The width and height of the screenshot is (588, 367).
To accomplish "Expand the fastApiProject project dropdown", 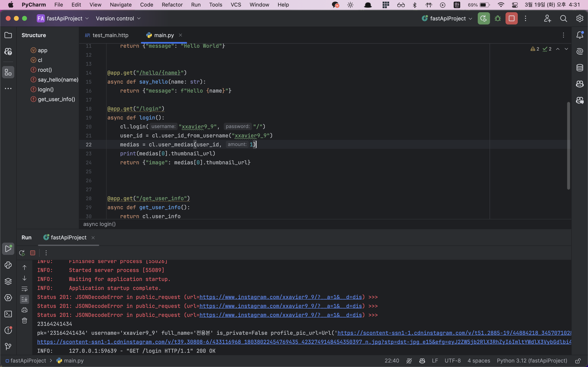I will click(x=63, y=18).
